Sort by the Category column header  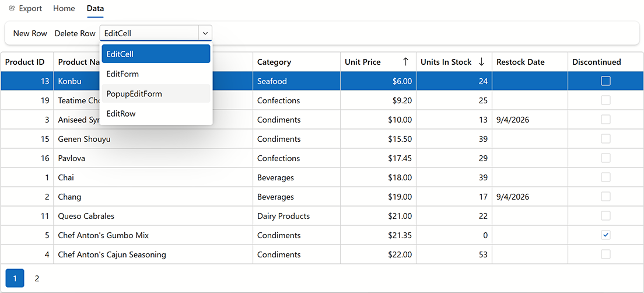296,62
